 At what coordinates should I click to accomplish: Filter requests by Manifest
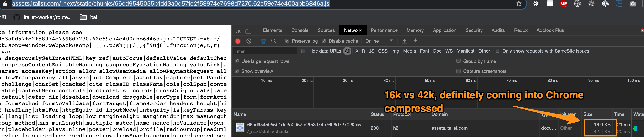[465, 51]
